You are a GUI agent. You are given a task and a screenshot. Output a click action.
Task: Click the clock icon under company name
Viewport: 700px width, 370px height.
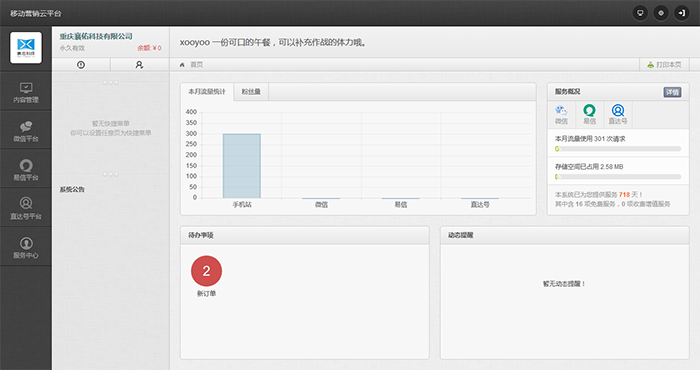coord(81,65)
